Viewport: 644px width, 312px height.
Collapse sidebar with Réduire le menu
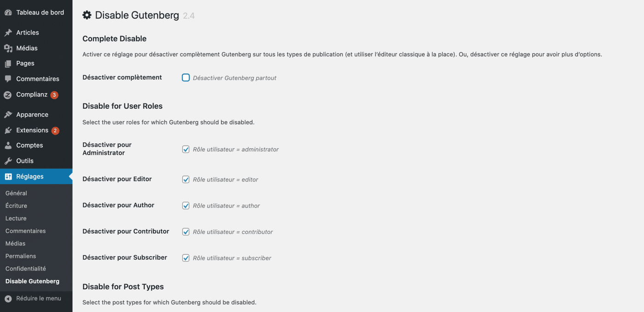(x=33, y=298)
